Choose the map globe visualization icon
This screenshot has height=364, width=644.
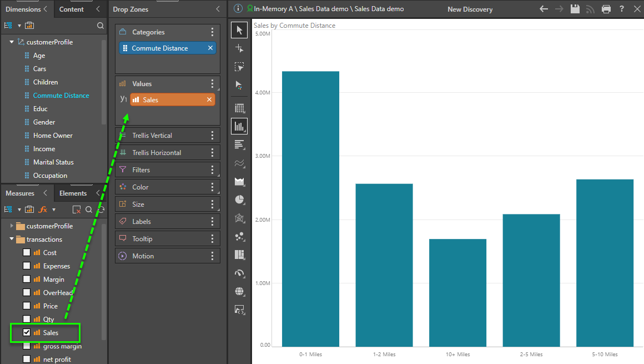[x=239, y=291]
